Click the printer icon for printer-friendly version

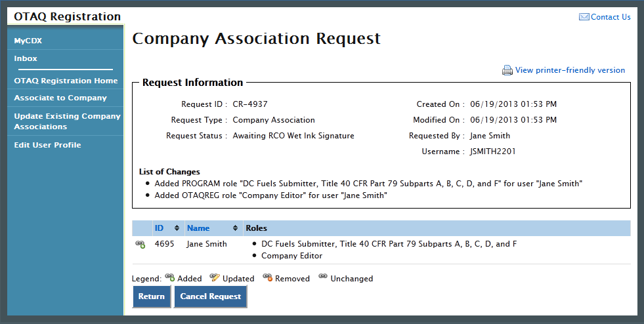click(507, 70)
